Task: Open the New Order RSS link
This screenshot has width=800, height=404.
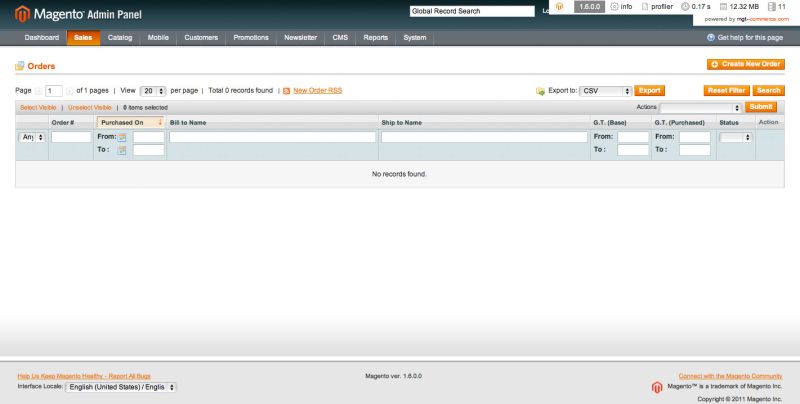Action: (x=317, y=91)
